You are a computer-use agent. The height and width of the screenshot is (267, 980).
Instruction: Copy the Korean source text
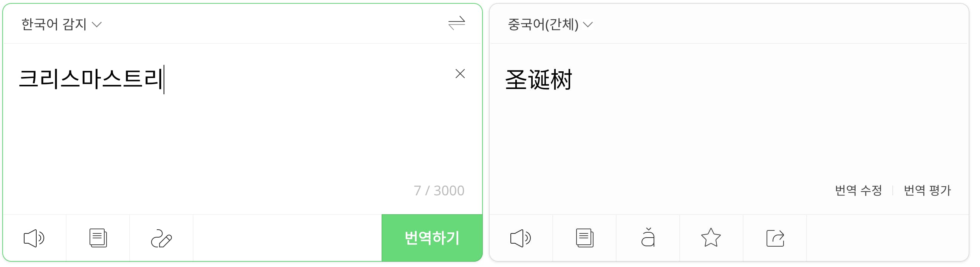(x=98, y=238)
